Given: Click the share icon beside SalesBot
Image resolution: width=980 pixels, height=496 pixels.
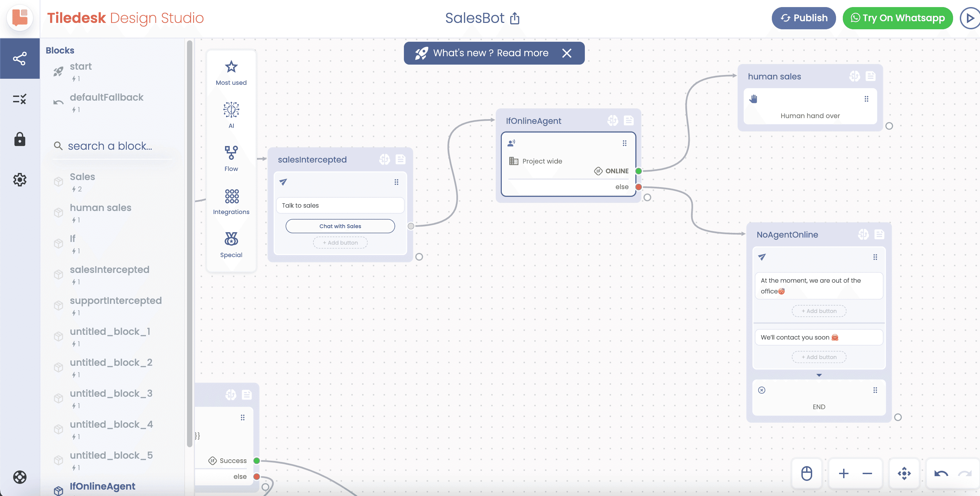Looking at the screenshot, I should pos(515,18).
